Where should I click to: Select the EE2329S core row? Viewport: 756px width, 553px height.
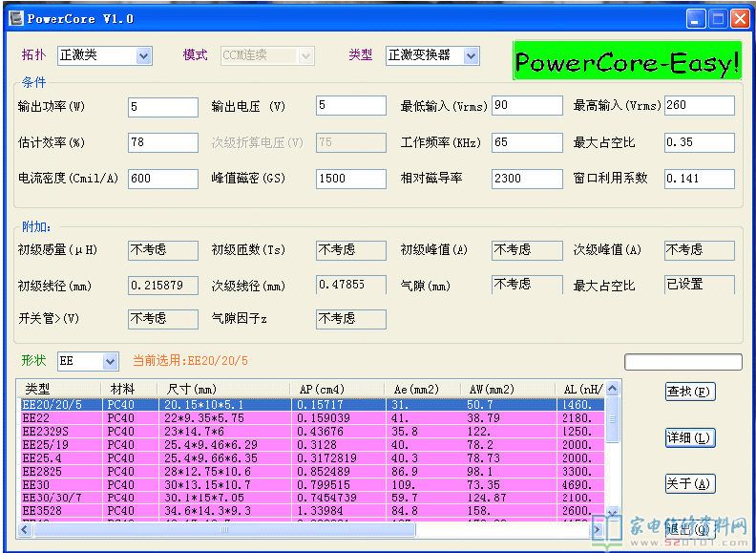click(x=311, y=432)
